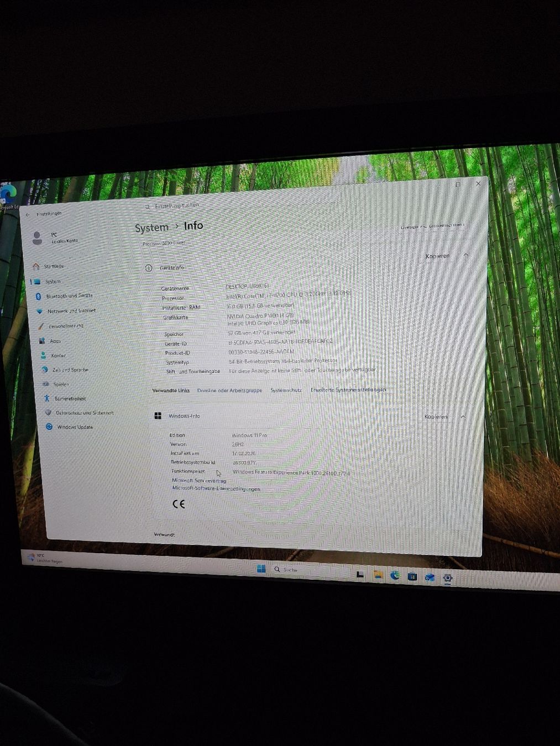This screenshot has height=746, width=560.
Task: Open the Startseite settings page
Action: point(53,266)
